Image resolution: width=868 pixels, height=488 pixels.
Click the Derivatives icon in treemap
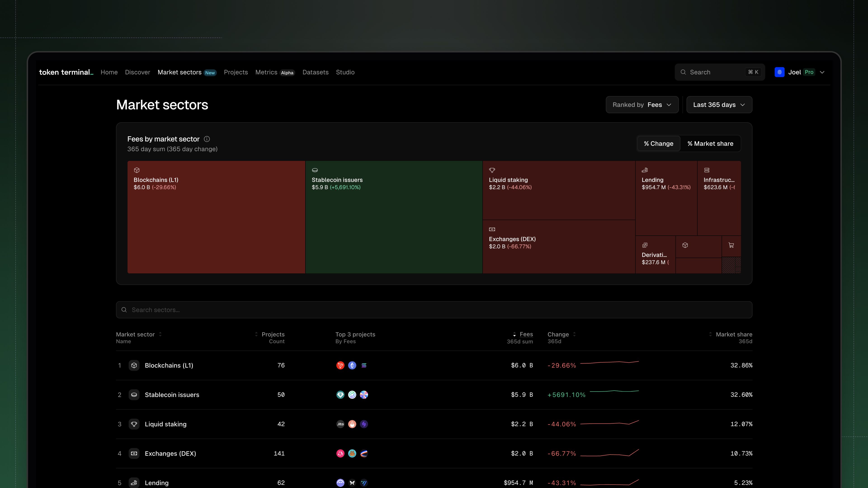(x=645, y=245)
